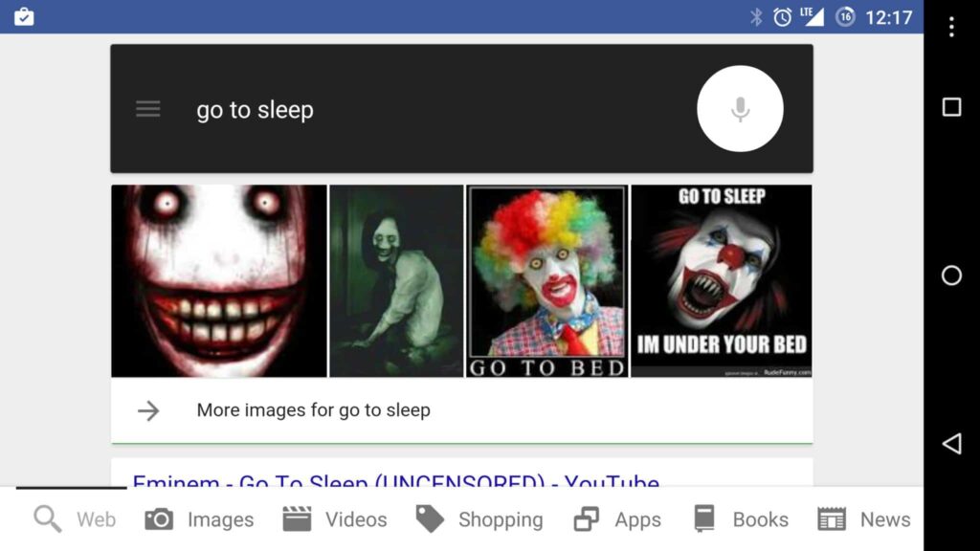The image size is (980, 551).
Task: Tap the magnifying glass next to Web
Action: click(45, 519)
